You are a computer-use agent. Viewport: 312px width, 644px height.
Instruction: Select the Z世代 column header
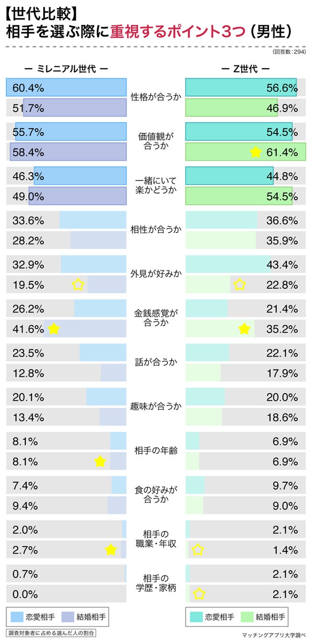(246, 68)
